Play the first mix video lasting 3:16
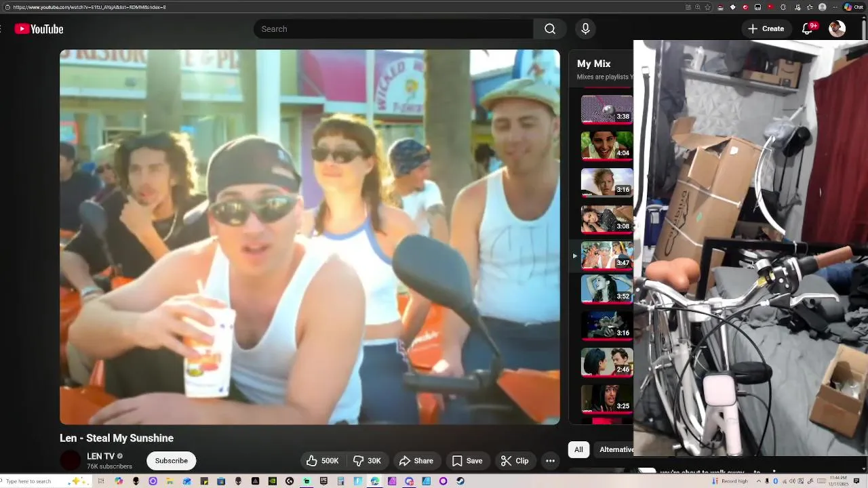 607,182
